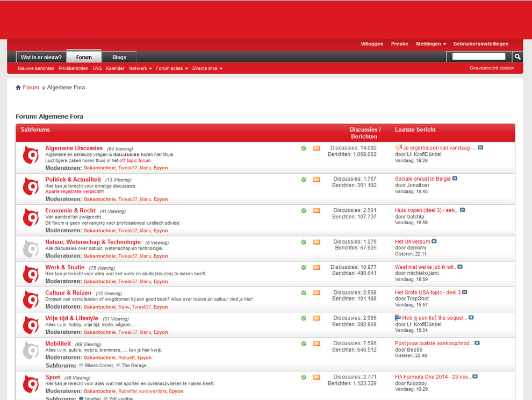Image resolution: width=532 pixels, height=400 pixels.
Task: Open RSS feed for Algemene Discussies
Action: tap(317, 148)
